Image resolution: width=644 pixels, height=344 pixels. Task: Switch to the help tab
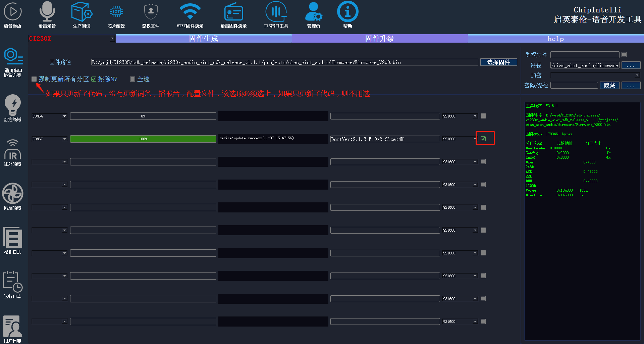coord(556,39)
